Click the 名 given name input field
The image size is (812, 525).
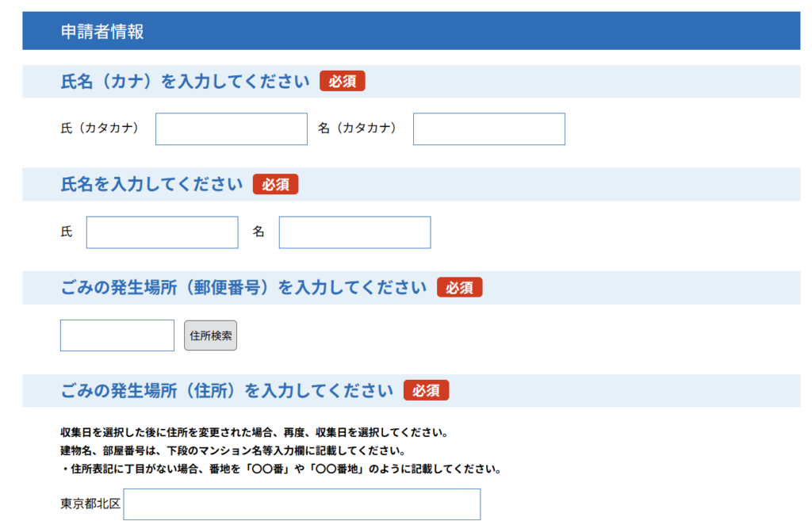[x=354, y=232]
